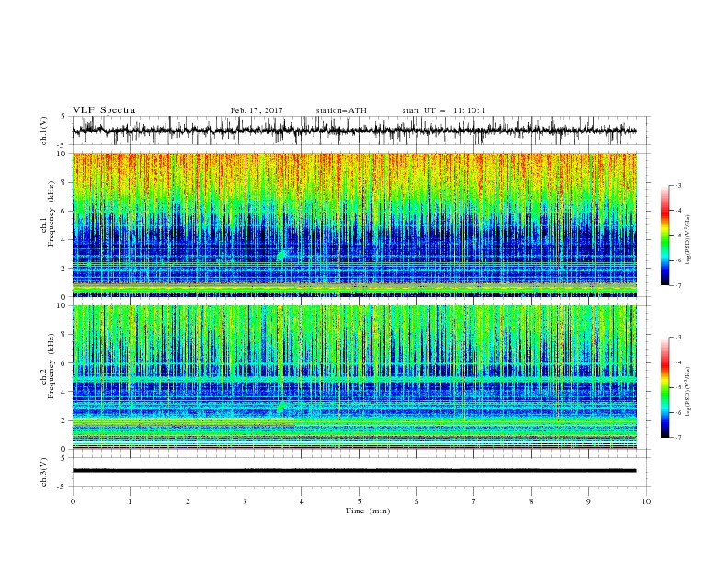Click the "Time (min)" x-axis label

[x=368, y=511]
